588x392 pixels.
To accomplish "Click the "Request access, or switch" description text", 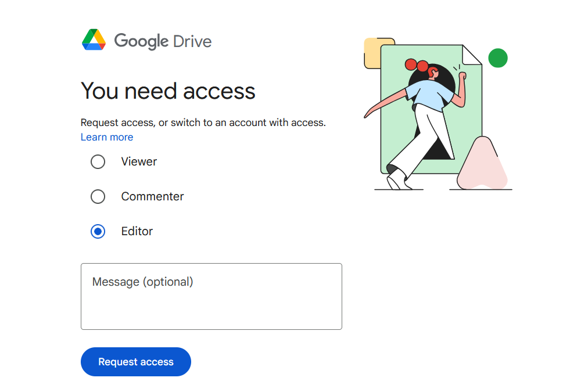I will pos(203,123).
